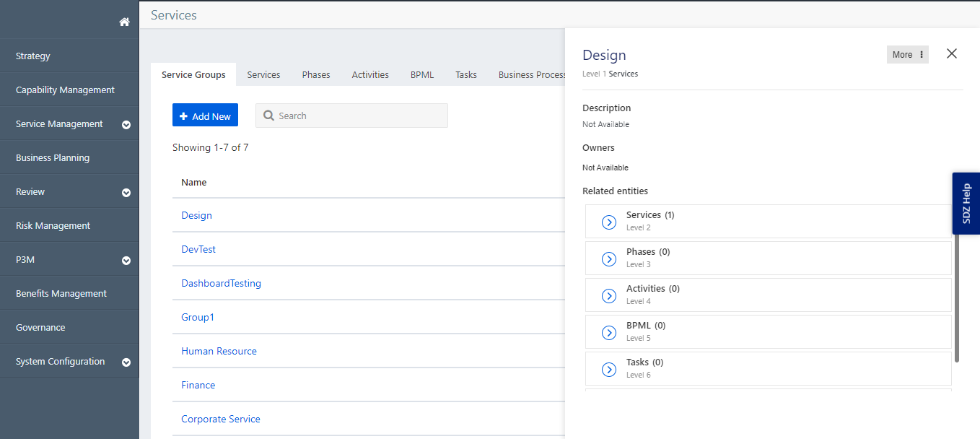Switch to the Services tab

(x=263, y=74)
